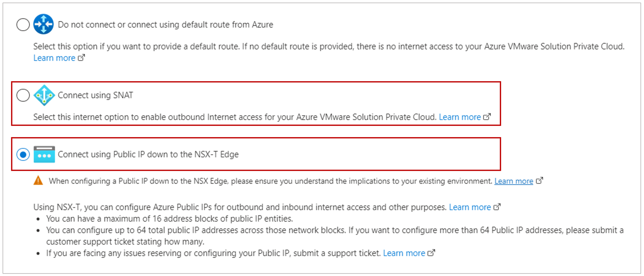This screenshot has height=276, width=644.
Task: Select the Do not connect radio button
Action: point(23,24)
